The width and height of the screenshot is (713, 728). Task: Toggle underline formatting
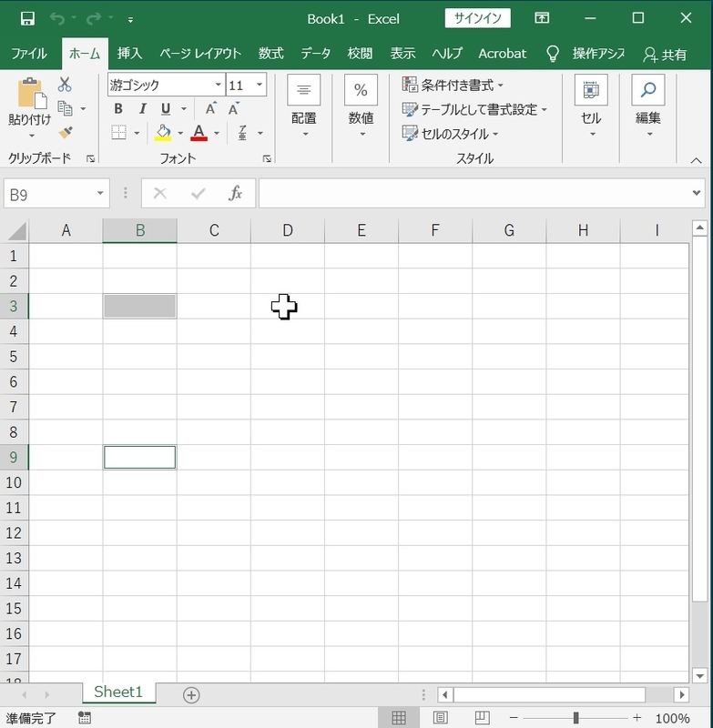pos(166,108)
